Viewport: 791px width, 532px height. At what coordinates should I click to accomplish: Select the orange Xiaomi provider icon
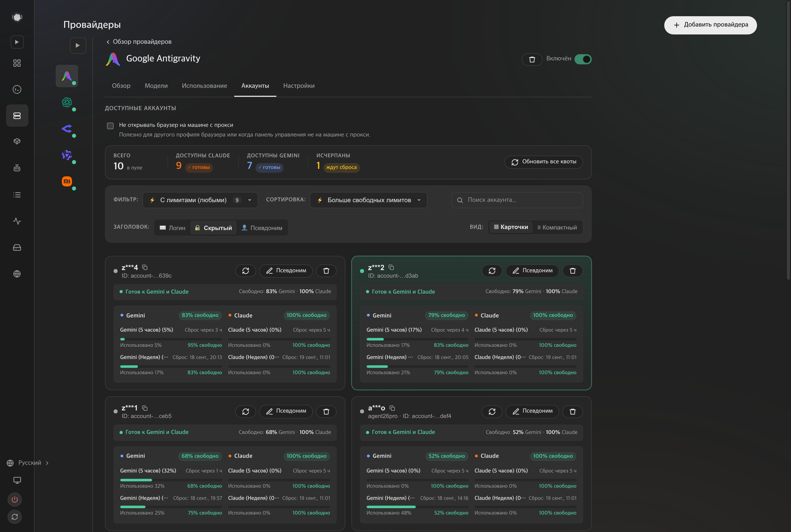[x=67, y=181]
